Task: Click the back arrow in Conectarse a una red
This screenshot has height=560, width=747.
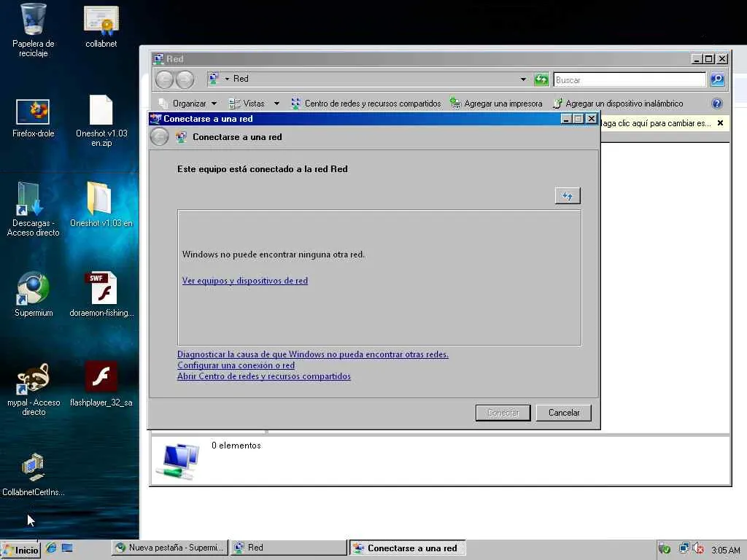Action: point(159,137)
